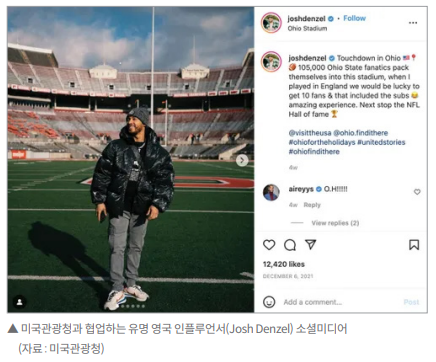
Task: Reply to aireyys comment
Action: pyautogui.click(x=312, y=205)
